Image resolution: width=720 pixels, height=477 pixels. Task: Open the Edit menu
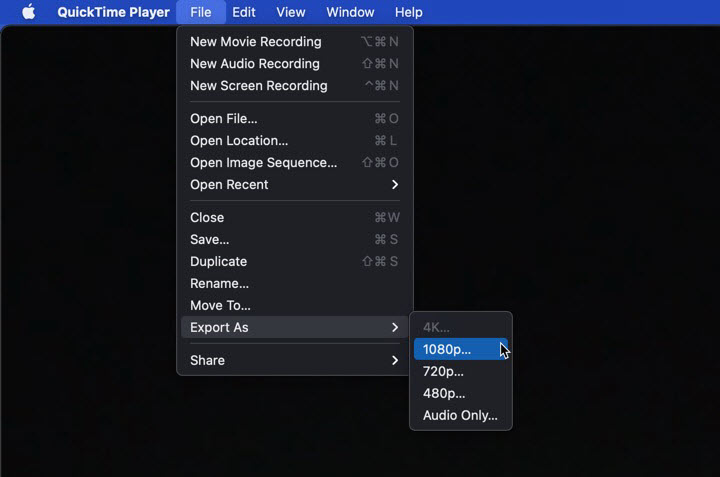click(x=243, y=12)
